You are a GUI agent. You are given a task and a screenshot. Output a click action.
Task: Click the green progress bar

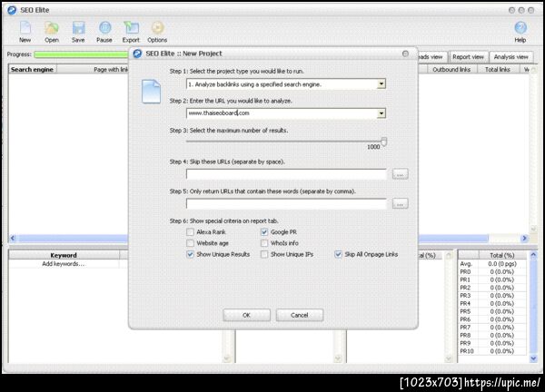pyautogui.click(x=82, y=54)
